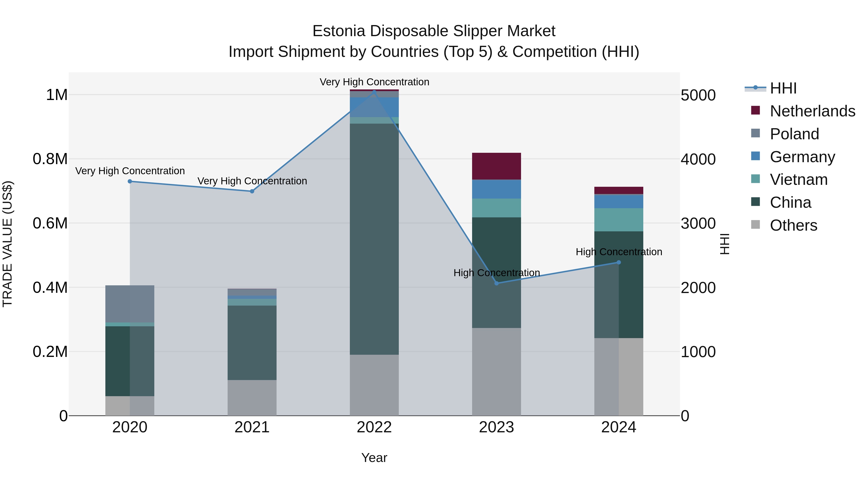Screen dimensions: 868x488
Task: Click 'Very High Concentration' label above 2022
Action: click(x=374, y=82)
